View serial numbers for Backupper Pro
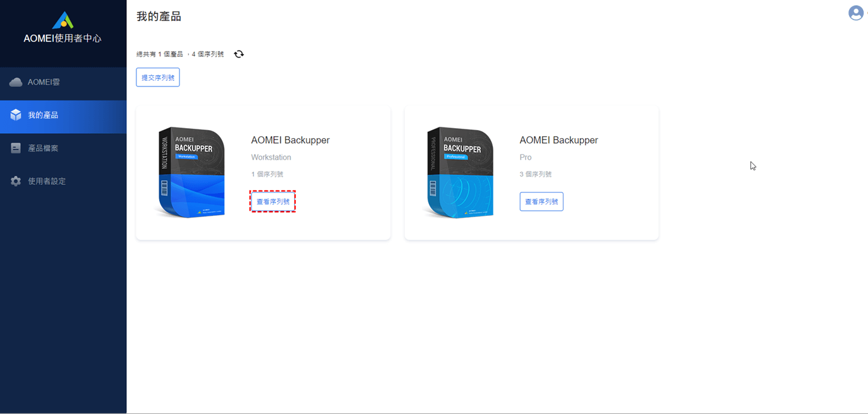This screenshot has height=414, width=868. point(541,202)
